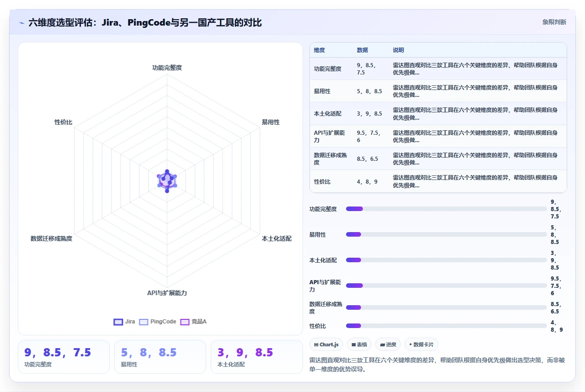
Task: Click the value beside 数据迁移成熟度 progress bar
Action: tap(555, 307)
